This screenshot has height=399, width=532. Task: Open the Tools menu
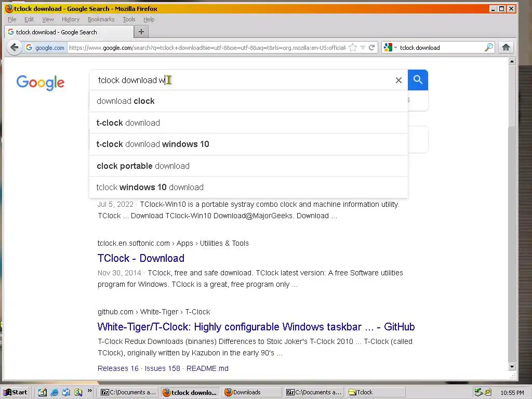[129, 19]
